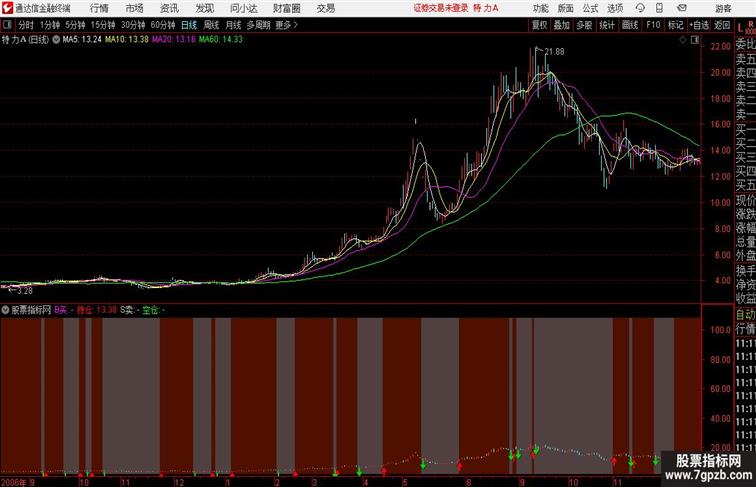Open the 多周期 multi-period view
This screenshot has height=487, width=756.
tap(258, 25)
